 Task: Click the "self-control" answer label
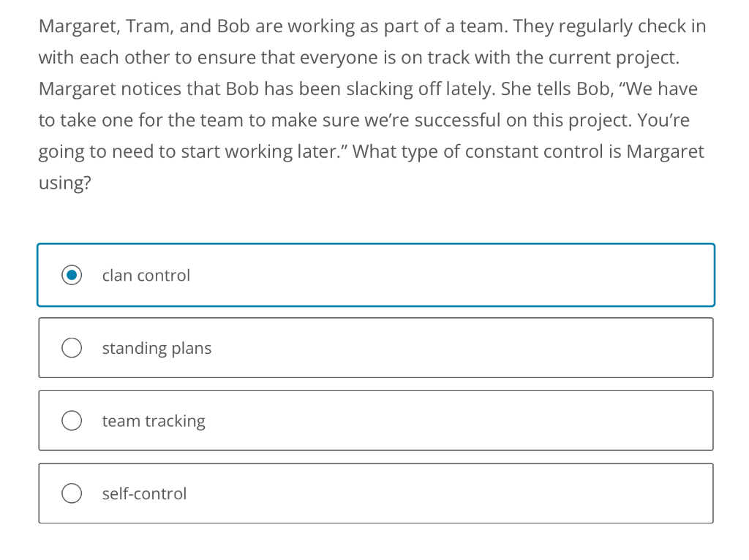(x=144, y=493)
